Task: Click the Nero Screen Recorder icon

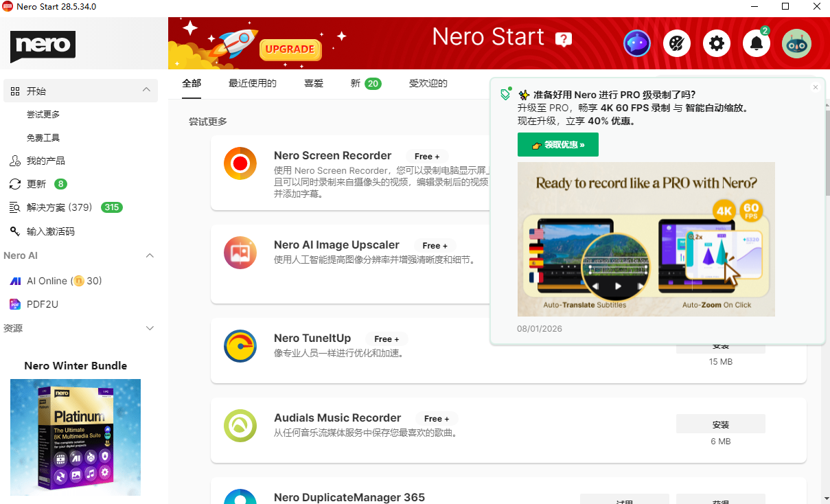Action: [x=240, y=163]
